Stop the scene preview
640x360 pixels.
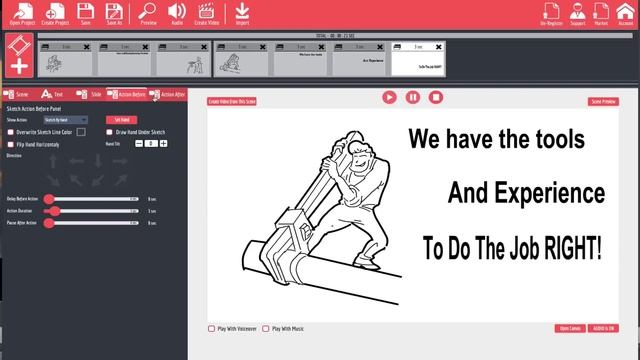pyautogui.click(x=436, y=98)
